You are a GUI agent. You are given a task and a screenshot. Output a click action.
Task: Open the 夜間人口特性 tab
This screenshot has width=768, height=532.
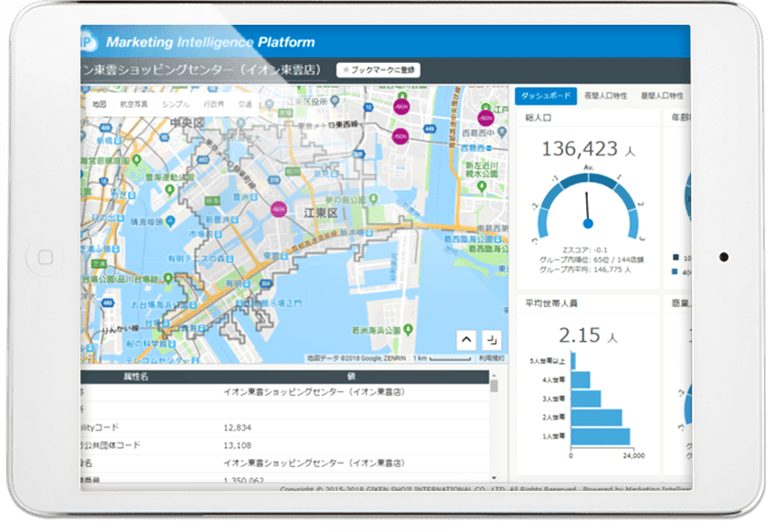(x=605, y=96)
